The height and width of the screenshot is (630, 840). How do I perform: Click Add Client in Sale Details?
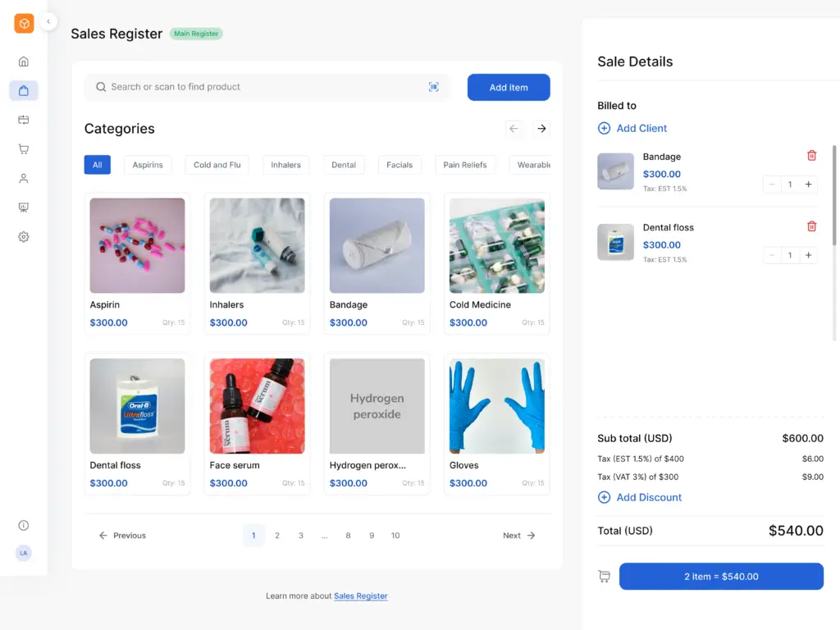[x=632, y=128]
